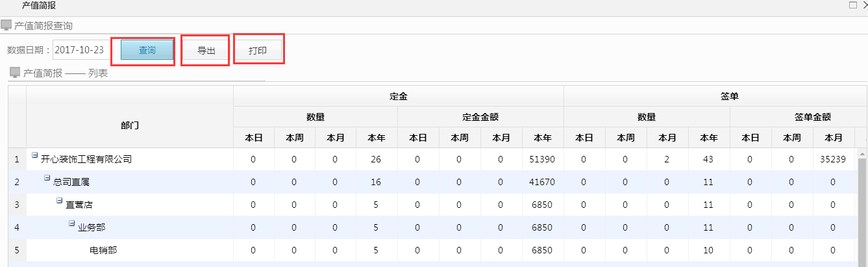868x267 pixels.
Task: Click the 51390 cell in first row
Action: coord(542,159)
